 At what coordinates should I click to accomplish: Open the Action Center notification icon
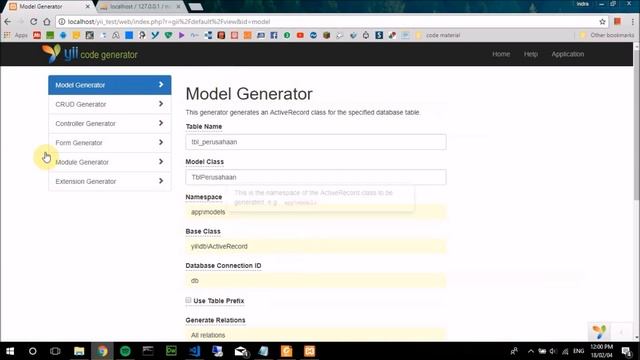coord(626,351)
